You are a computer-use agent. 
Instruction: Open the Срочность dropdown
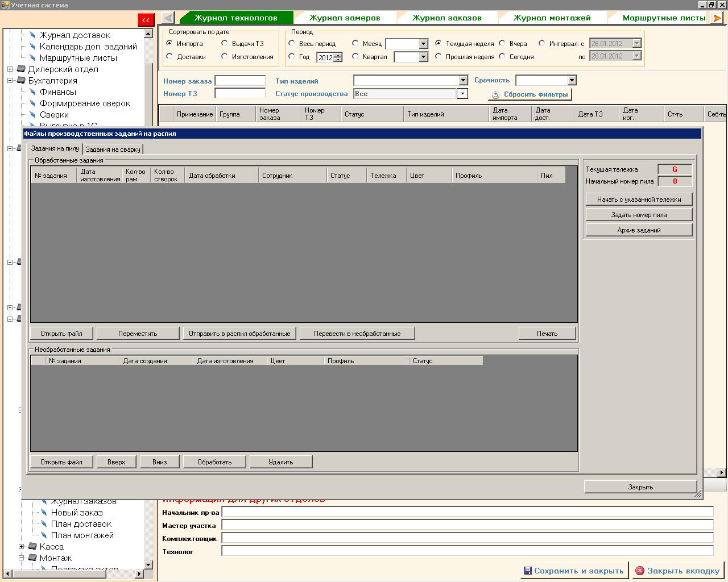point(572,80)
